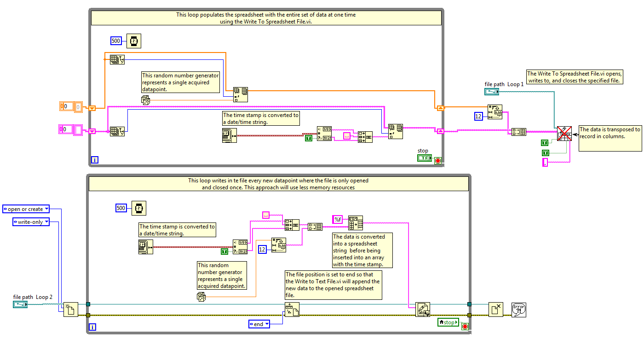Click the first loop iteration terminal i
This screenshot has height=339, width=644.
(x=94, y=160)
